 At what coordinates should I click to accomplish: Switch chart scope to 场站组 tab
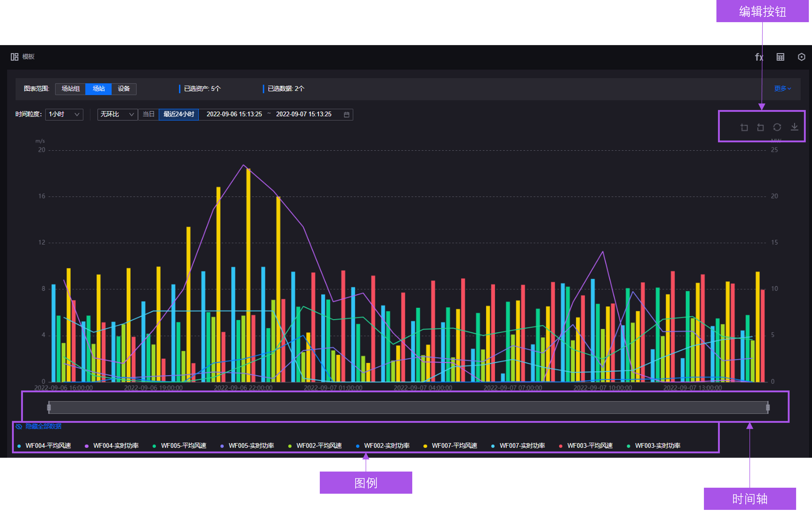(x=70, y=89)
